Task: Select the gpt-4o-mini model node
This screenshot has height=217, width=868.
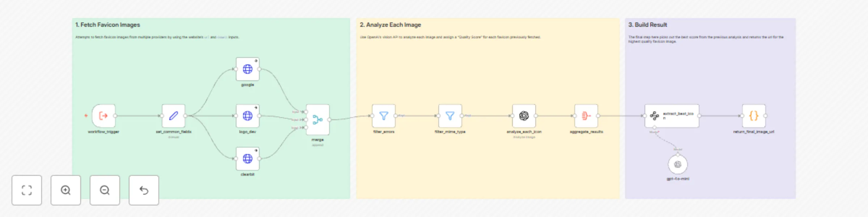Action: coord(678,165)
